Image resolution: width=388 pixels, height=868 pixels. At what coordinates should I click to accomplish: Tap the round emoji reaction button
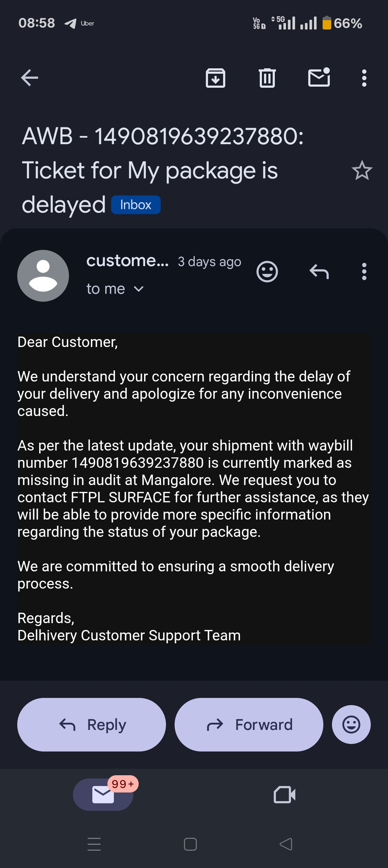(x=351, y=725)
